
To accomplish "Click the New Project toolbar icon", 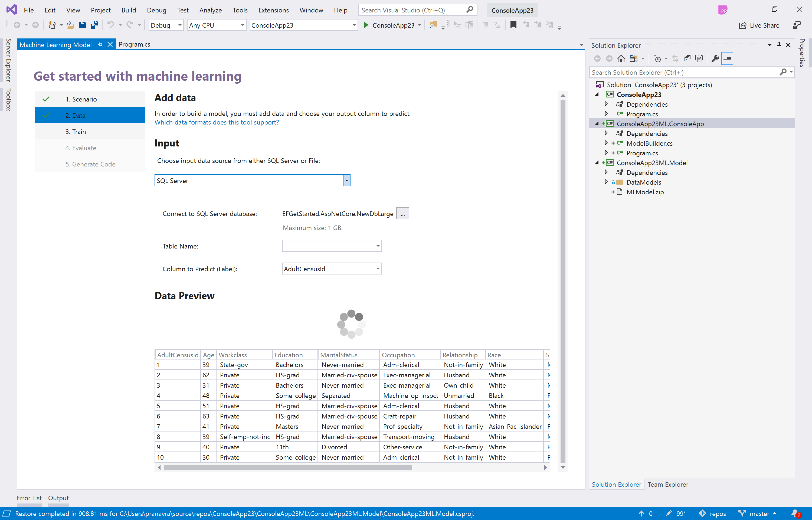I will pyautogui.click(x=52, y=25).
